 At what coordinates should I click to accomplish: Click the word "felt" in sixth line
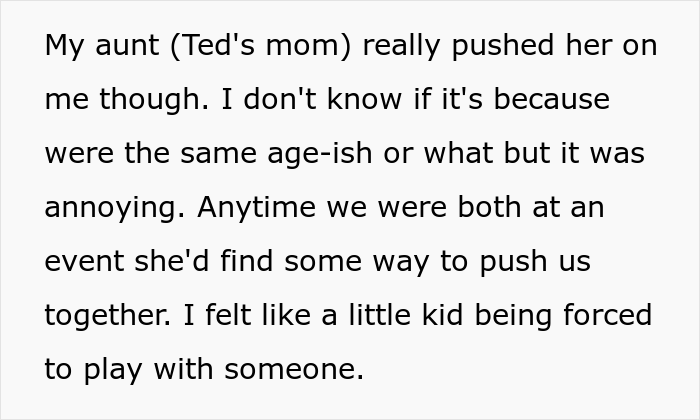(227, 316)
